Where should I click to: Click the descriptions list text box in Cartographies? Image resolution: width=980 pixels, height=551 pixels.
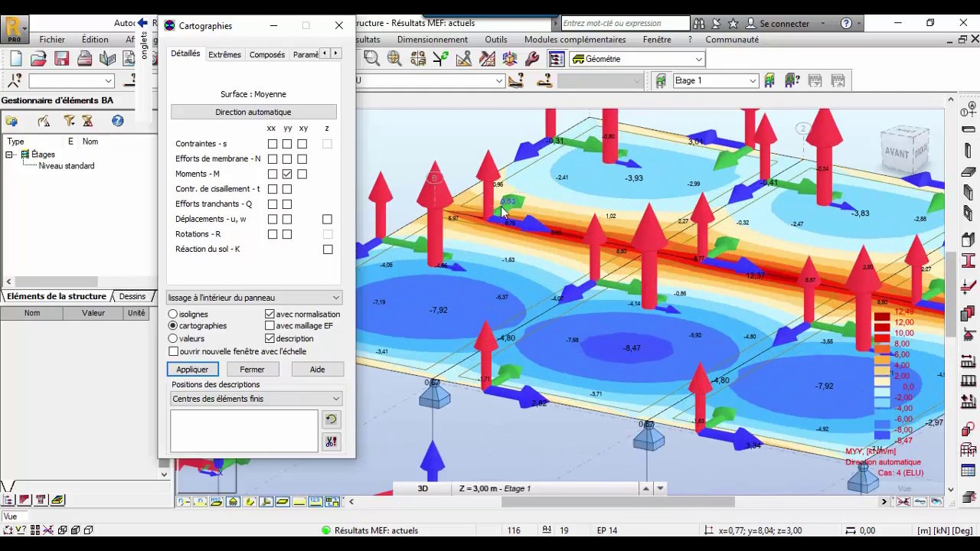click(243, 431)
